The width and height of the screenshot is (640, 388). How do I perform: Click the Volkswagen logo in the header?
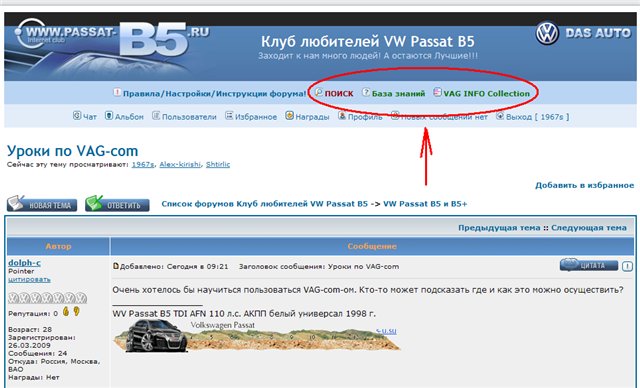tap(547, 33)
